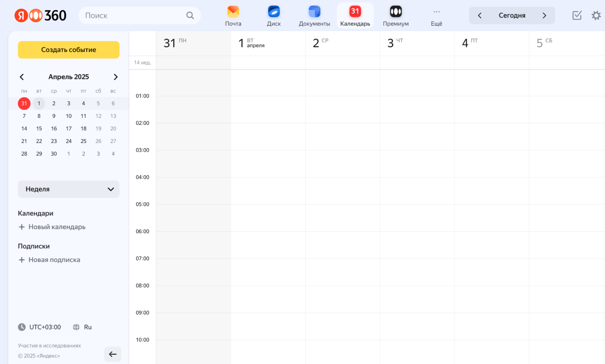The width and height of the screenshot is (605, 364).
Task: Add a Новый календарь
Action: (x=52, y=227)
